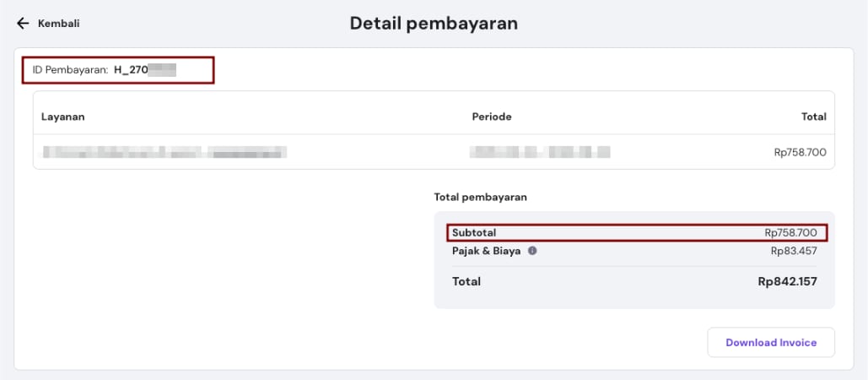Click the blurred period value in the row
Screen dimensions: 868x380
pos(540,153)
